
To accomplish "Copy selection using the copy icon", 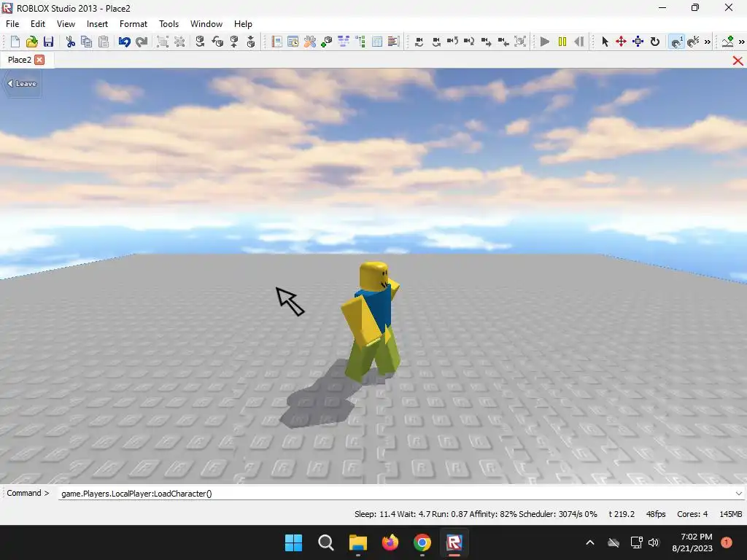I will [86, 42].
